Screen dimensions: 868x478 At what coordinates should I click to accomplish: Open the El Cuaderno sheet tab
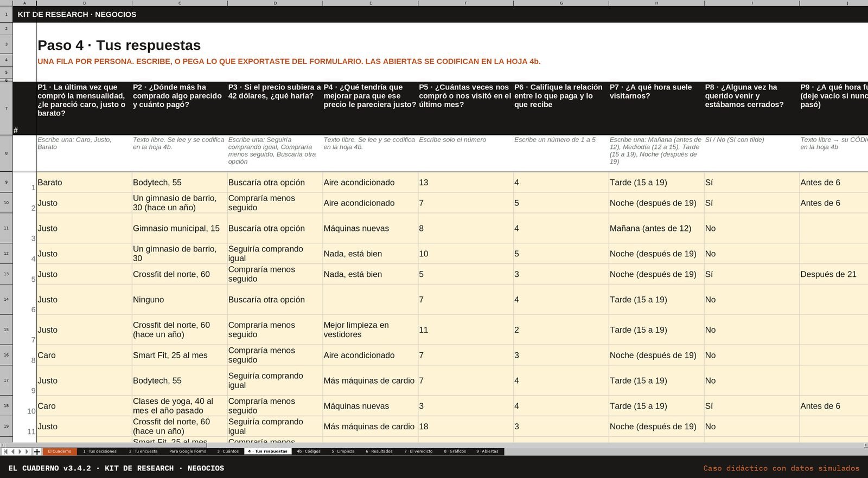point(60,451)
